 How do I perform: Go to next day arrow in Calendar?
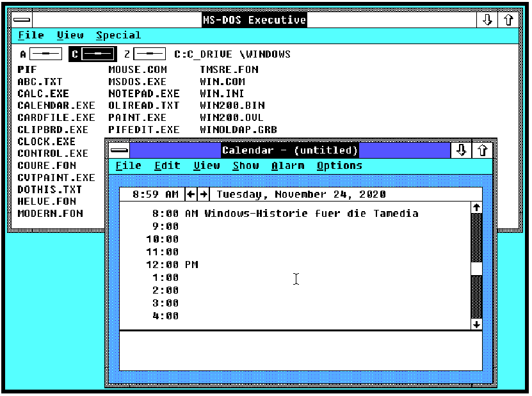coord(203,194)
